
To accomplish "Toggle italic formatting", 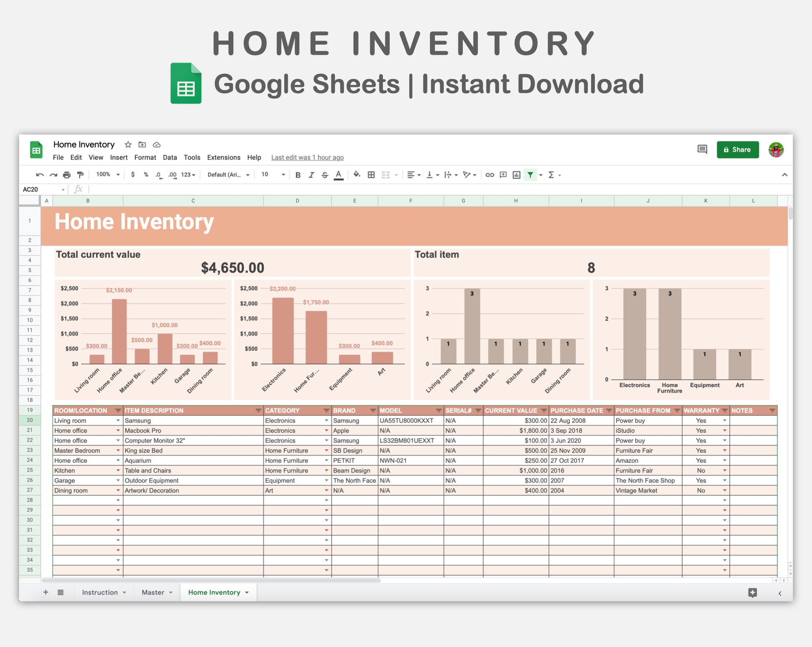I will [311, 175].
